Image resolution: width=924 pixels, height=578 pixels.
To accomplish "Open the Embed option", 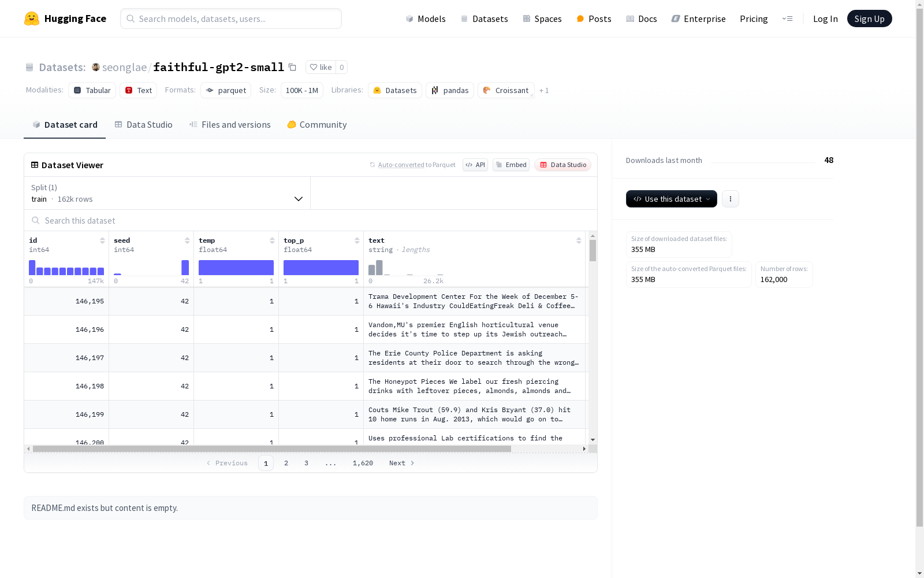I will point(511,165).
